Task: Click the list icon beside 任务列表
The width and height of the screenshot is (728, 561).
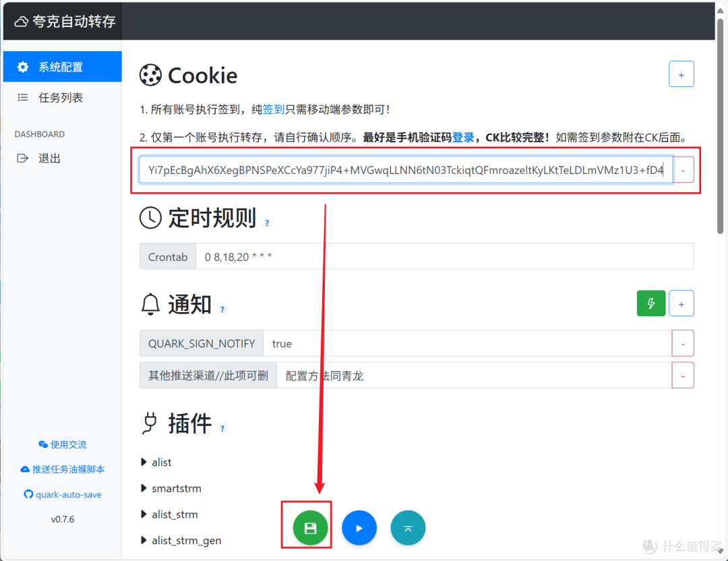Action: click(23, 98)
